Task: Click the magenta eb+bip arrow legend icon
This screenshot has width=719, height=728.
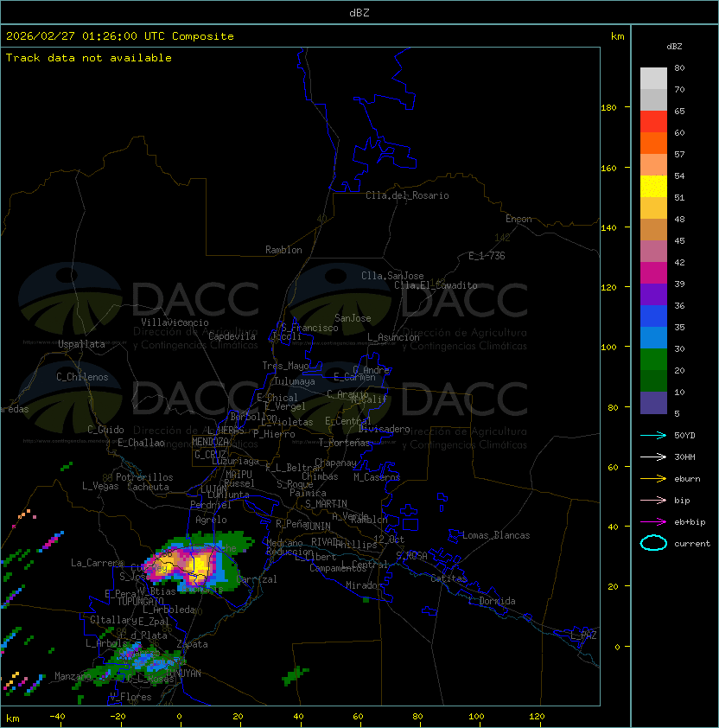Action: point(653,522)
